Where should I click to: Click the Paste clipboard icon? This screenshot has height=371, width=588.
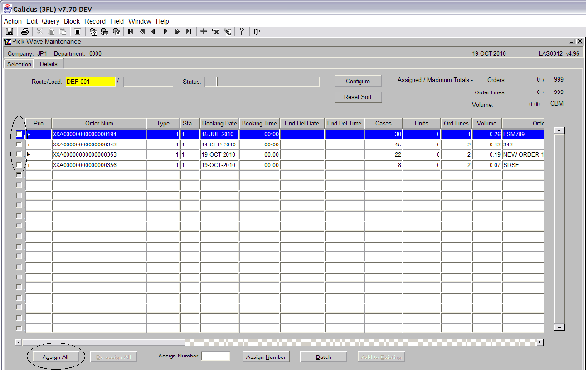pyautogui.click(x=63, y=31)
